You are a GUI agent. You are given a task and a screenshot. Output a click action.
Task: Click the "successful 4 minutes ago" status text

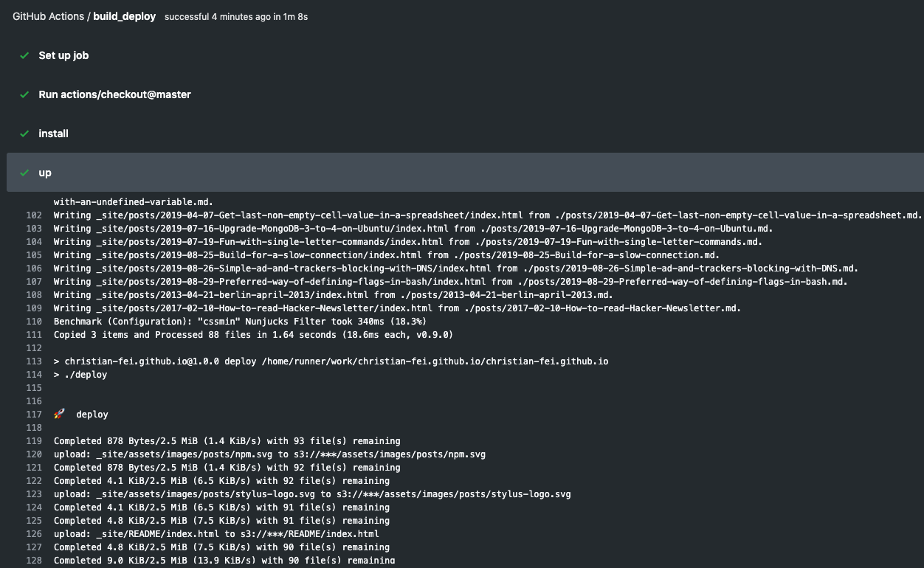tap(235, 16)
